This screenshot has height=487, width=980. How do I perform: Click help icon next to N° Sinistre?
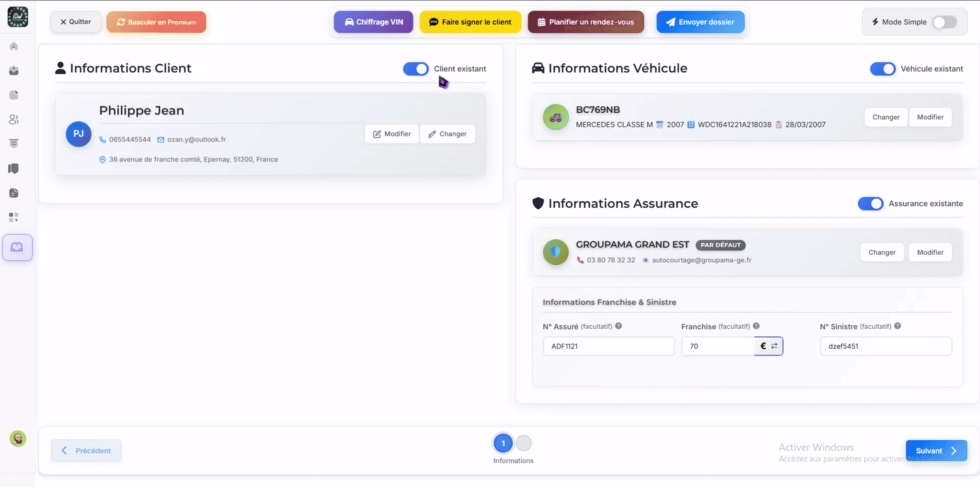coord(898,326)
